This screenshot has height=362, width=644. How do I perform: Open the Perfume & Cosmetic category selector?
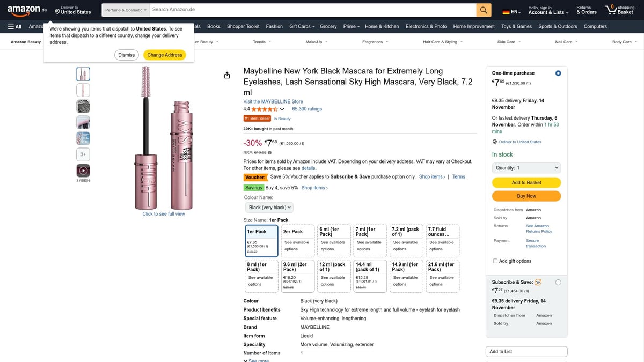coord(125,9)
